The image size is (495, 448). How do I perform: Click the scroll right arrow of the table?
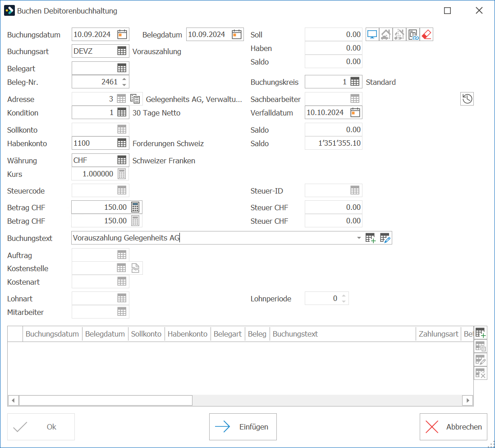coord(467,400)
